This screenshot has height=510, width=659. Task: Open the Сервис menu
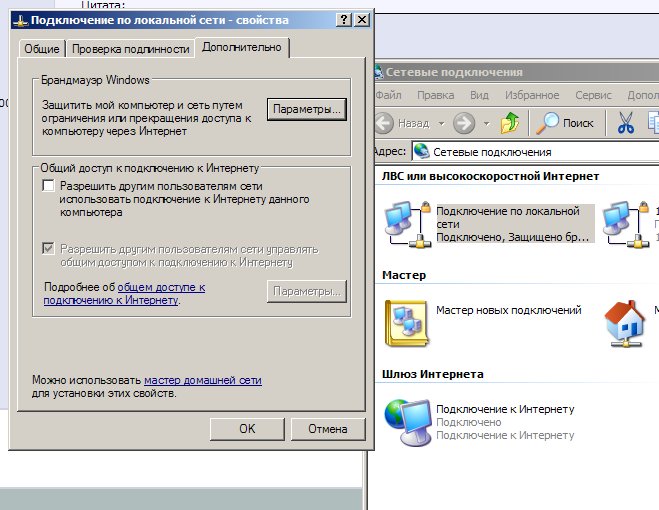point(593,95)
